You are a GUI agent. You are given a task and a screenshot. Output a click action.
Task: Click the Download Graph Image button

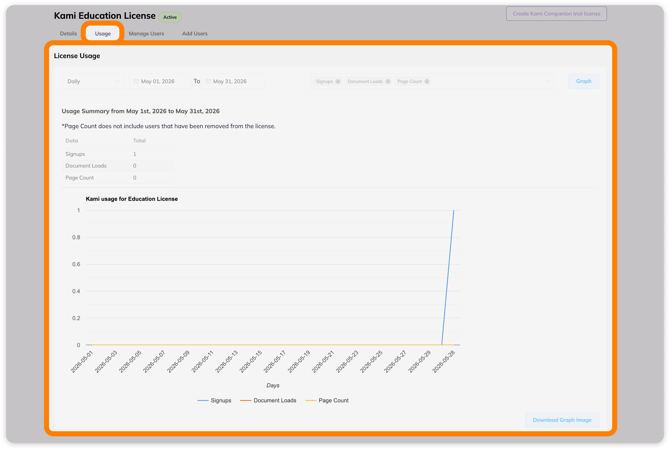562,420
